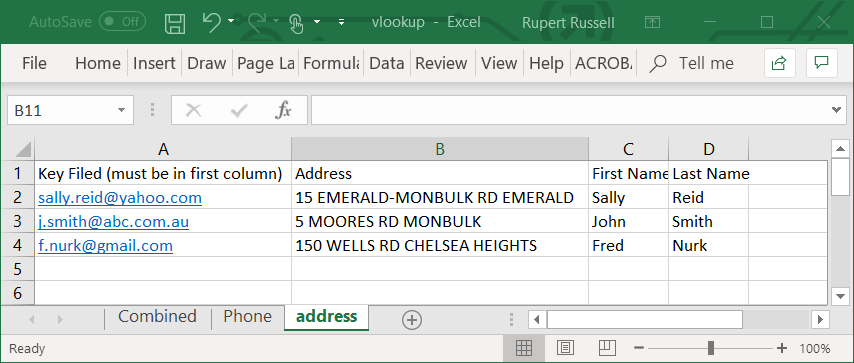Screen dimensions: 854x363
Task: Click the f.nurk@gmail.com link
Action: [105, 245]
